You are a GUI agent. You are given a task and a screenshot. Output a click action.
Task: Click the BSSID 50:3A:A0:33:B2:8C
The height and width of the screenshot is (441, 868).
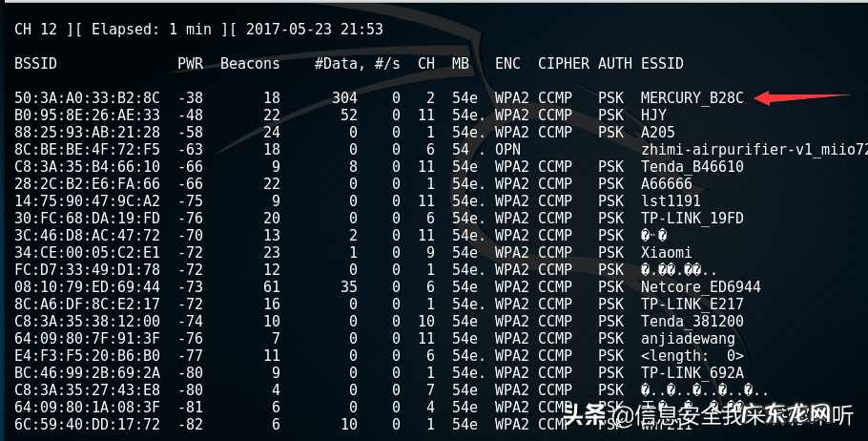[x=88, y=97]
